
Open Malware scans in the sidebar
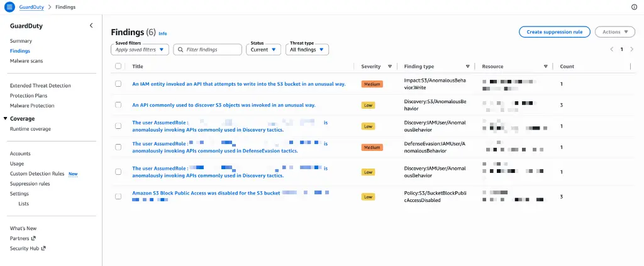pos(26,61)
